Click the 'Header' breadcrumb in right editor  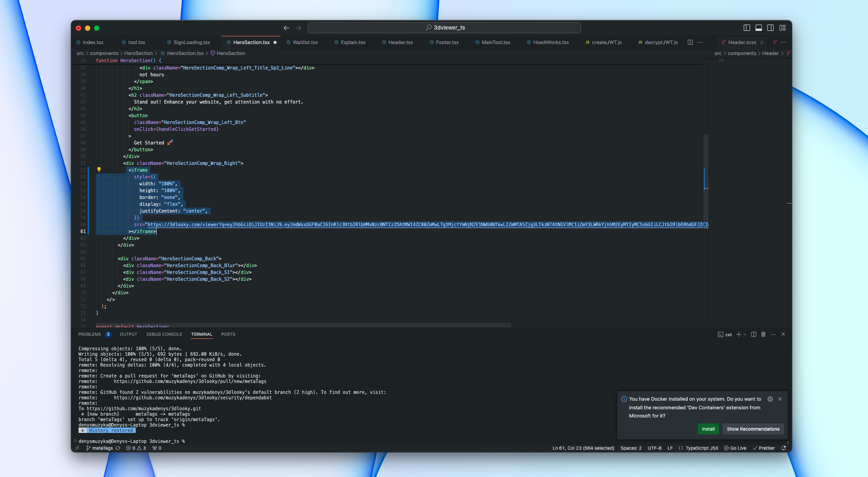(x=770, y=53)
